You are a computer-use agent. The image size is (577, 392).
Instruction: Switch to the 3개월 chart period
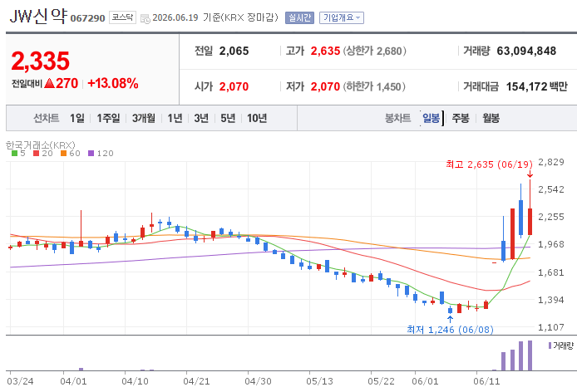(x=144, y=118)
